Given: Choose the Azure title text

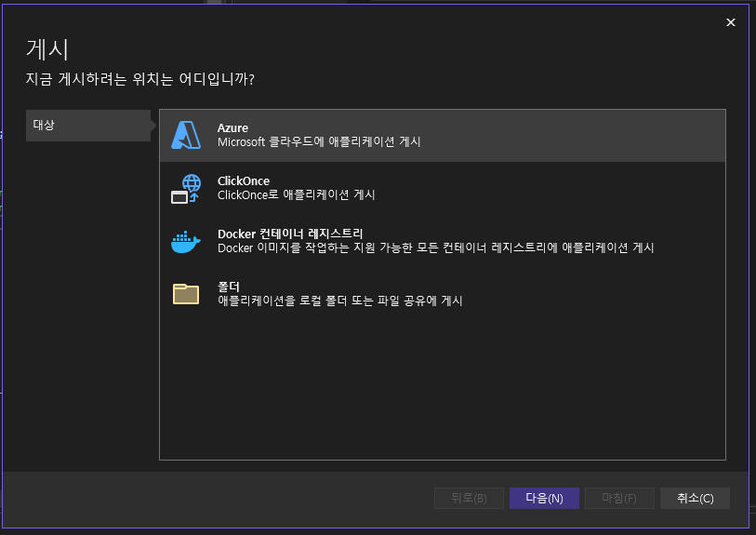Looking at the screenshot, I should tap(232, 127).
